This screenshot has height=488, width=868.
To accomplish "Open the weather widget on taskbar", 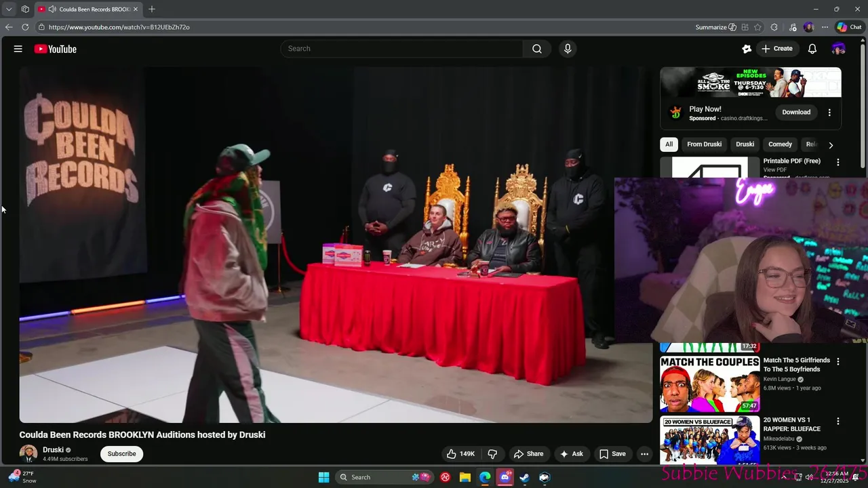I will coord(22,477).
